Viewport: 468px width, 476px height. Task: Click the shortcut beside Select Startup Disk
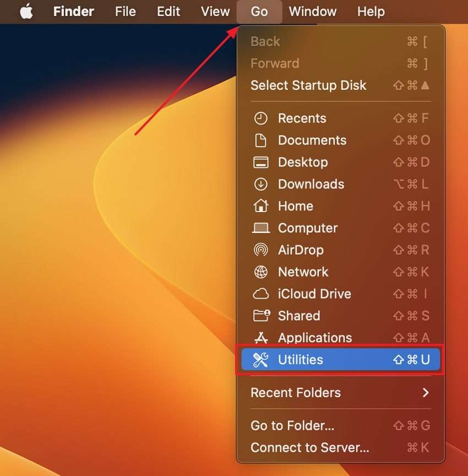pyautogui.click(x=411, y=85)
